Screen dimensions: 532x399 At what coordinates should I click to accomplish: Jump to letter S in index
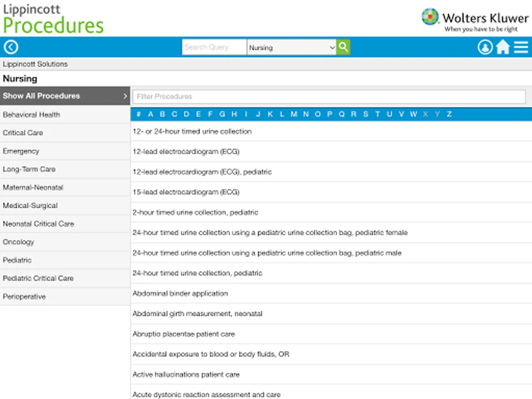pyautogui.click(x=366, y=114)
